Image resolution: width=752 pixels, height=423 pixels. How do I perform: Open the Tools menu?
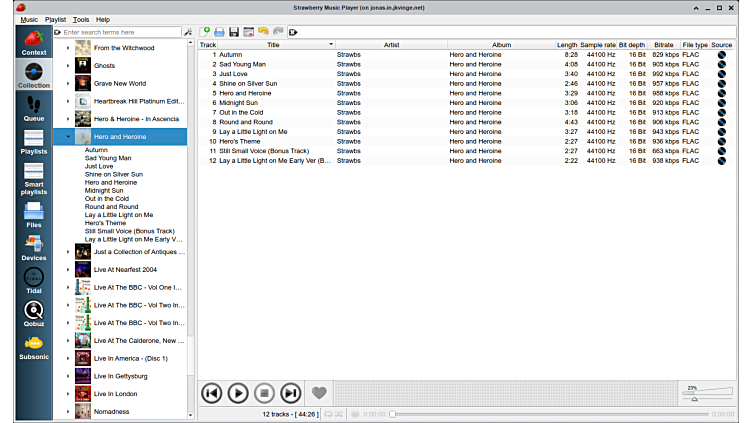[x=81, y=19]
